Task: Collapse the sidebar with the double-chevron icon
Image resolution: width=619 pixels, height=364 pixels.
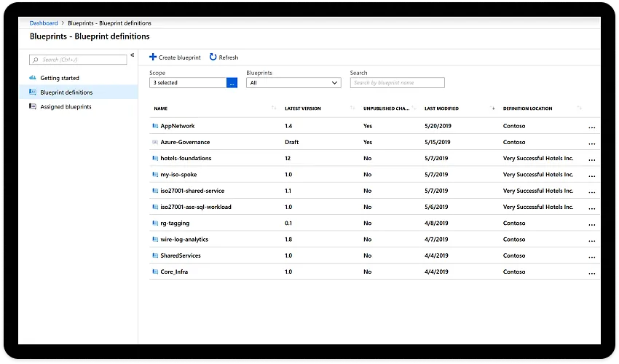Action: (x=132, y=55)
